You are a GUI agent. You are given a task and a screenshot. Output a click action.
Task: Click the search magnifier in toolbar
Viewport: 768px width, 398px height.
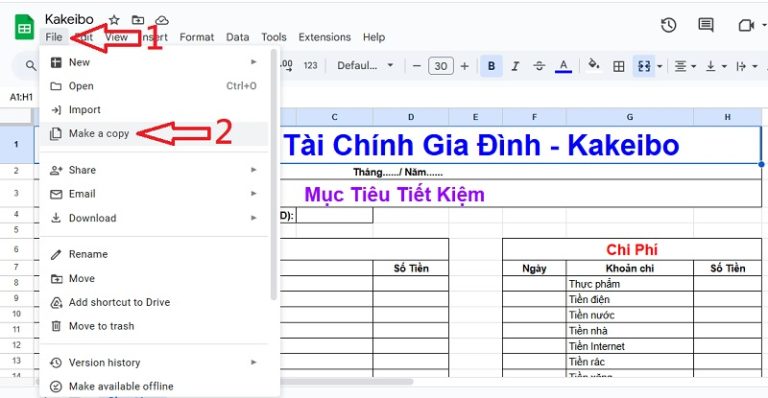point(30,66)
